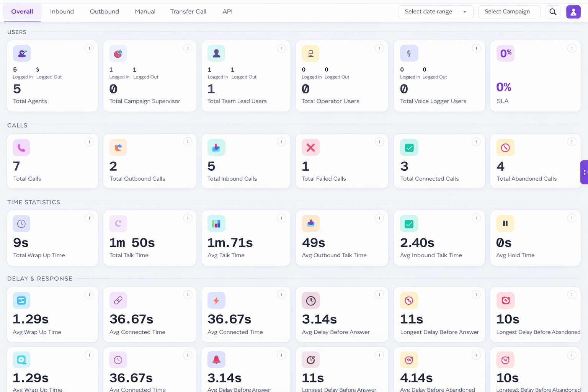The height and width of the screenshot is (392, 588).
Task: Click the Total Abandoned Calls prohibition icon
Action: coord(505,147)
